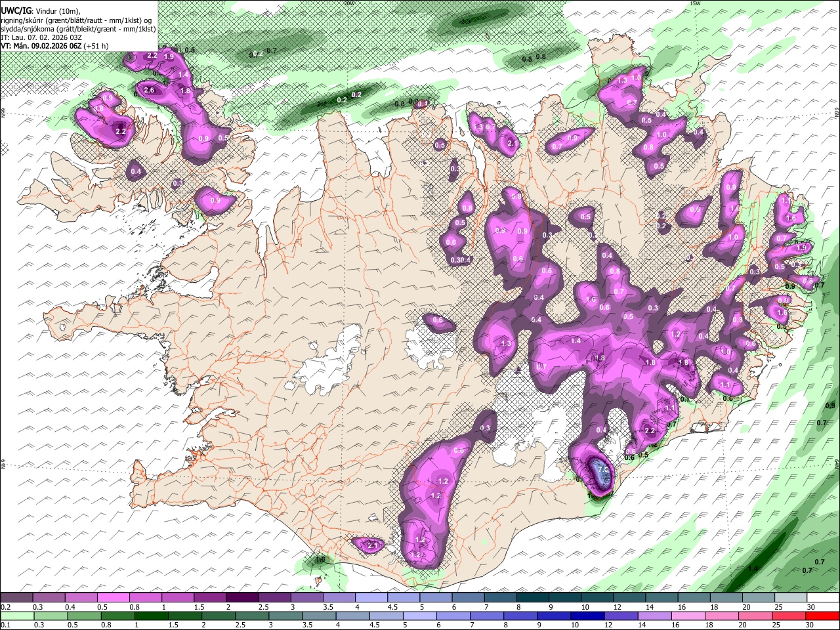Click the 7.0 peak snowfall value on the map
840x630 pixels.
pyautogui.click(x=602, y=469)
